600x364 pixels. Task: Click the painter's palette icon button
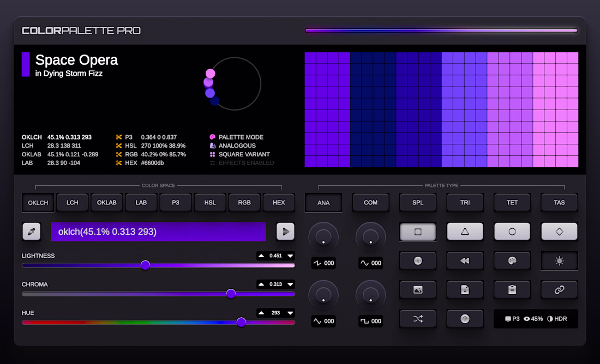pyautogui.click(x=512, y=261)
